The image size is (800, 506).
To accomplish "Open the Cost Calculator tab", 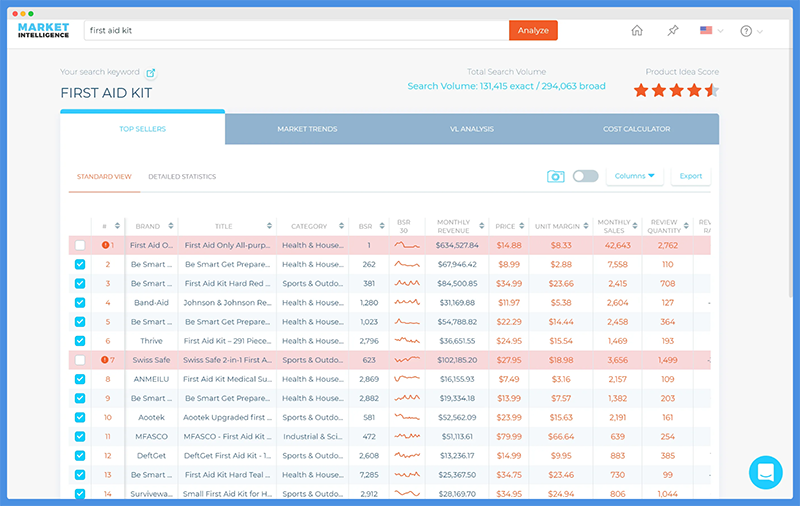I will click(637, 129).
